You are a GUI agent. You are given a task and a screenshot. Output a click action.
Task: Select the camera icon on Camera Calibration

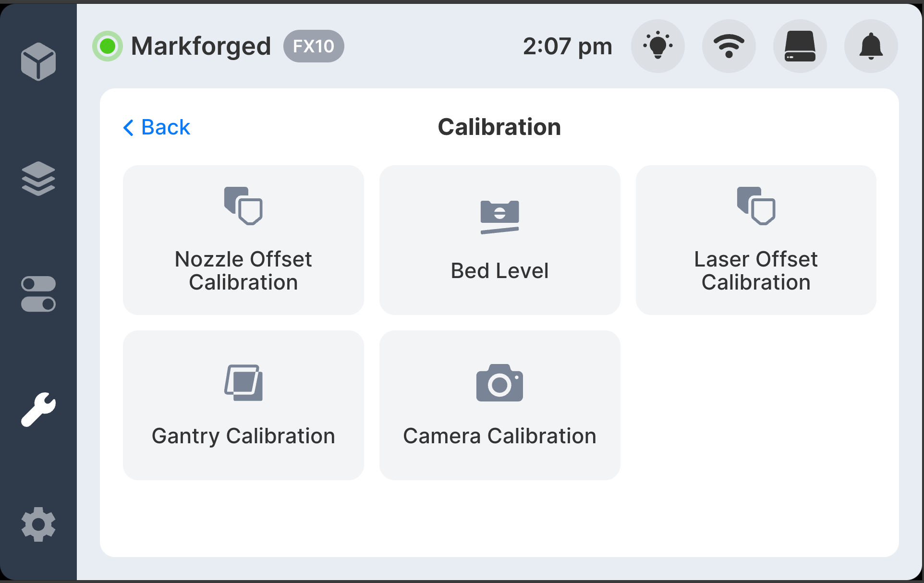[499, 383]
